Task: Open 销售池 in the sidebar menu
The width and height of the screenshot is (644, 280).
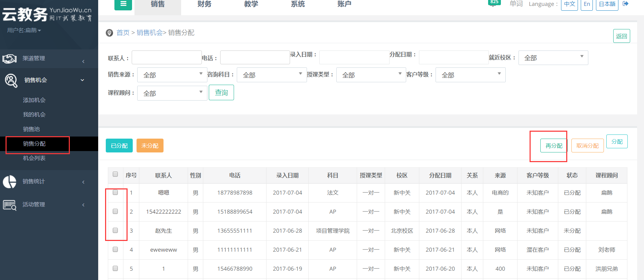Action: [x=31, y=129]
